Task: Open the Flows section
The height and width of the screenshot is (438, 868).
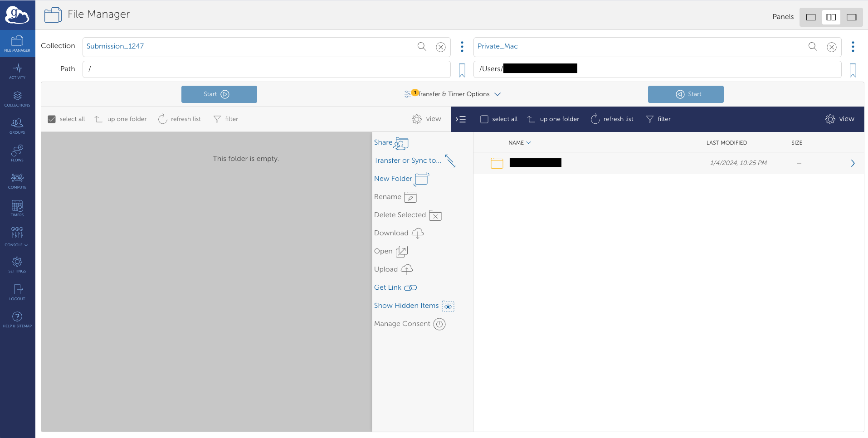Action: [17, 153]
